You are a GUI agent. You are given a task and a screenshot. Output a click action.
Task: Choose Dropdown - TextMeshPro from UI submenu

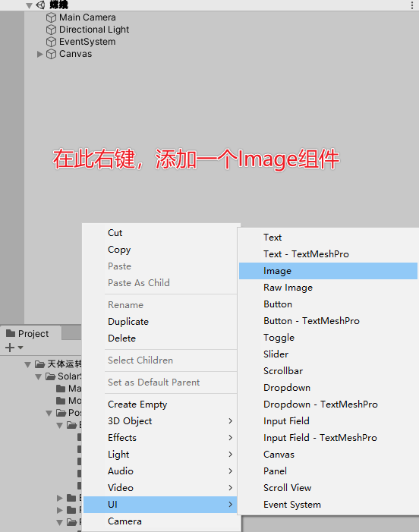click(328, 405)
